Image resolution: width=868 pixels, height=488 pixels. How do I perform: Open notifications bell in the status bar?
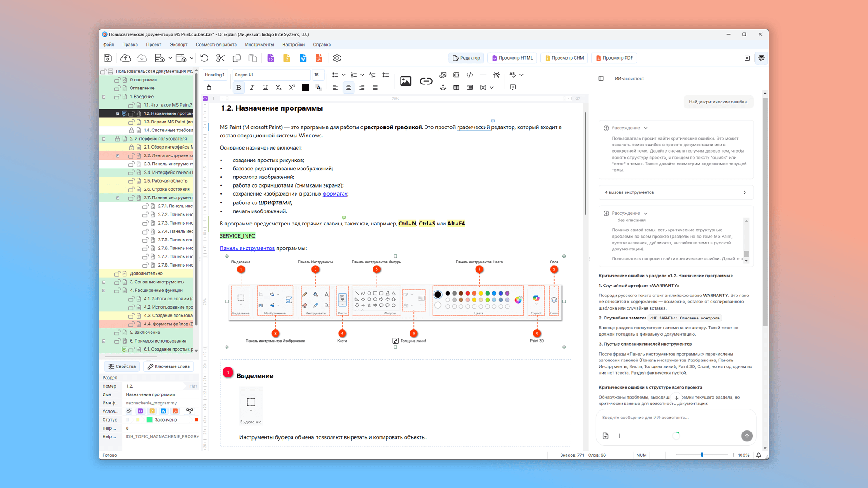pyautogui.click(x=759, y=455)
